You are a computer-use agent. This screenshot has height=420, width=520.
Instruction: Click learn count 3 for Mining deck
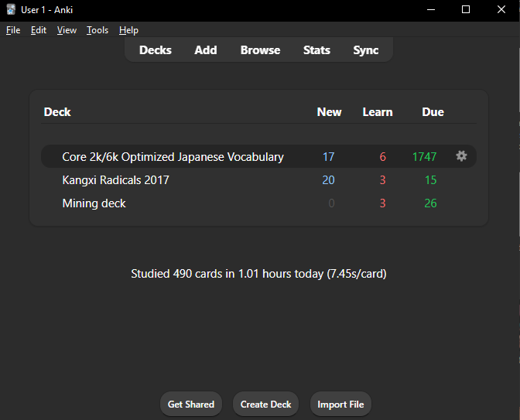tap(382, 203)
